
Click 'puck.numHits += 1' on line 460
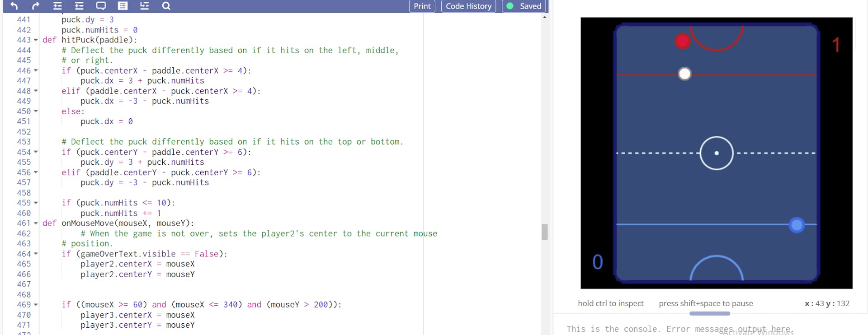(x=121, y=213)
